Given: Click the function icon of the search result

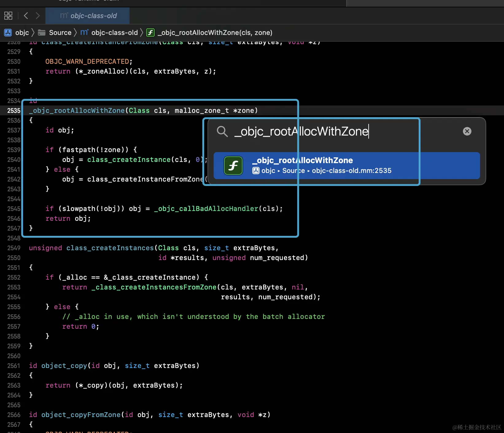Looking at the screenshot, I should pos(233,166).
